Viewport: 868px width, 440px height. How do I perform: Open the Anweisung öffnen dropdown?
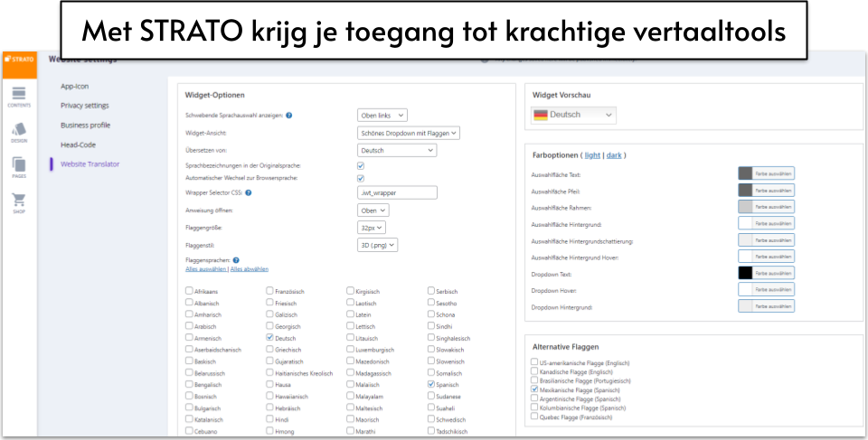coord(373,211)
